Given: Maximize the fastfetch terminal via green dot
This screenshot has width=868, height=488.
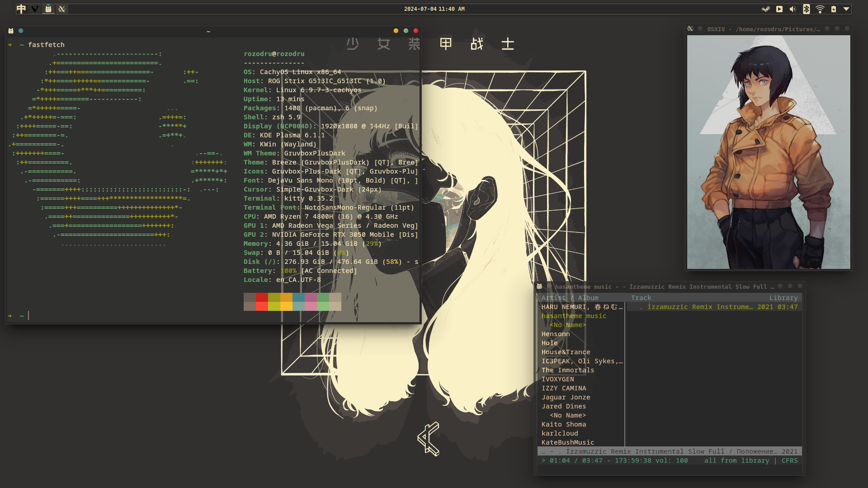Looking at the screenshot, I should pos(406,31).
